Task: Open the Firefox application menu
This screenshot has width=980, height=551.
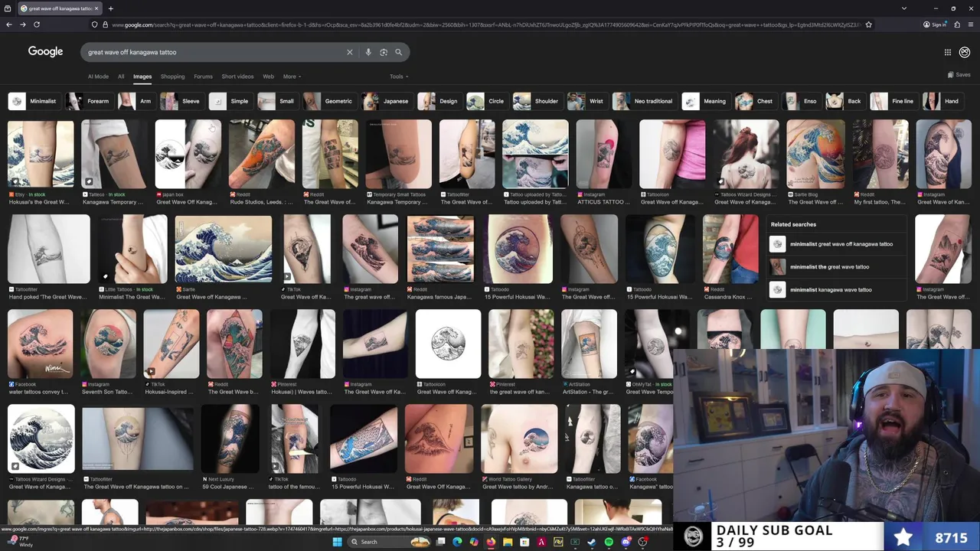Action: click(971, 24)
